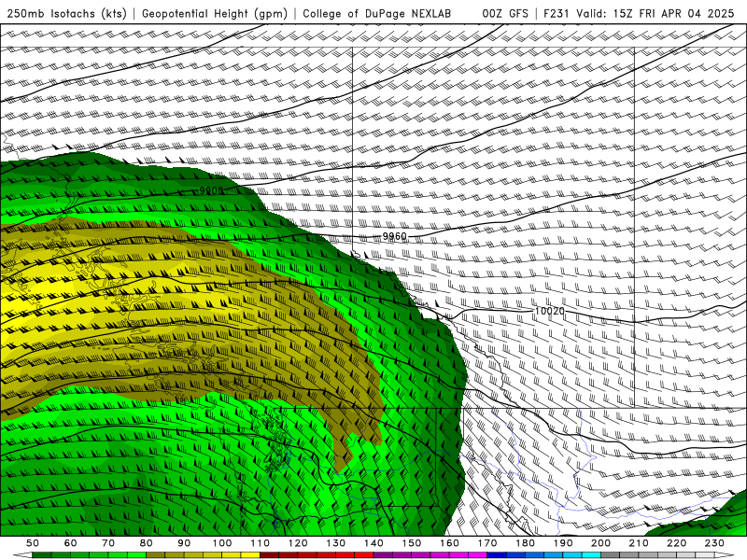Select the dark red swatch starting at 110
The width and height of the screenshot is (747, 560).
click(269, 555)
